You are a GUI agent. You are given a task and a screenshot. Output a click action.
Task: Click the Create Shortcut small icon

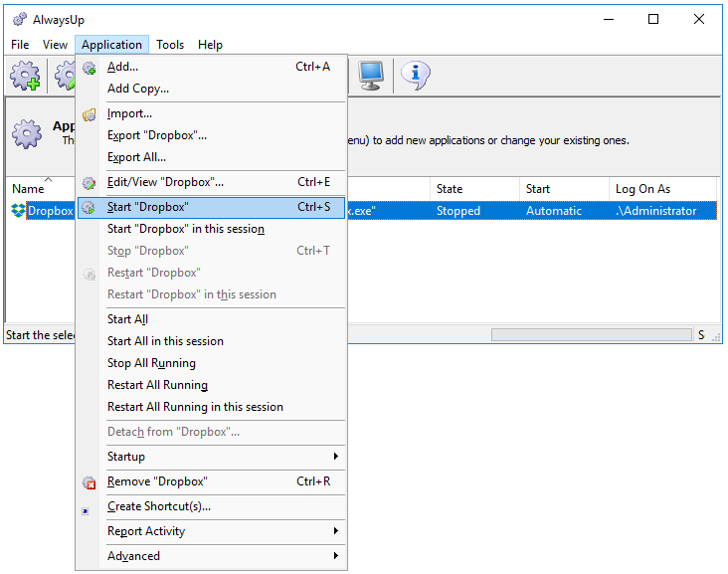coord(85,511)
